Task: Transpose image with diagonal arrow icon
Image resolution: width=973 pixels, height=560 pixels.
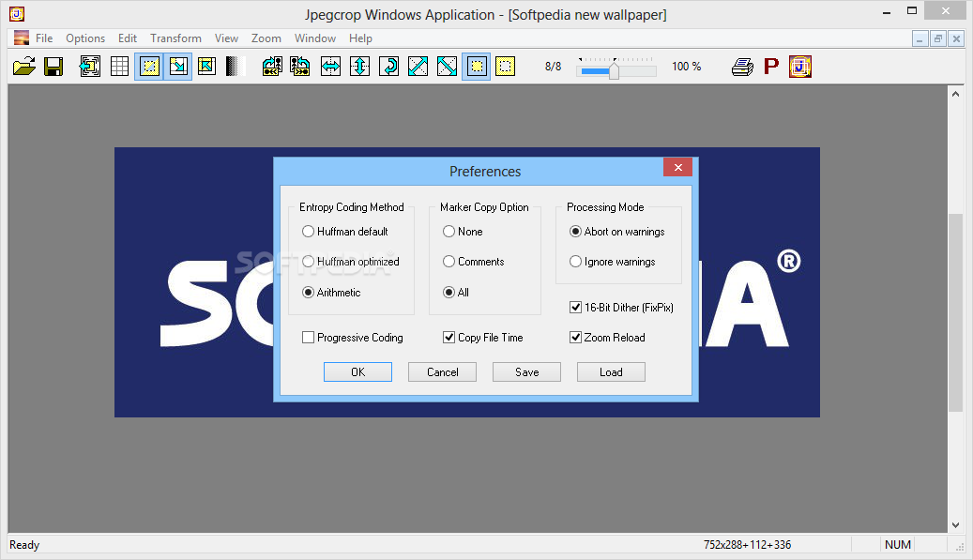Action: [418, 67]
